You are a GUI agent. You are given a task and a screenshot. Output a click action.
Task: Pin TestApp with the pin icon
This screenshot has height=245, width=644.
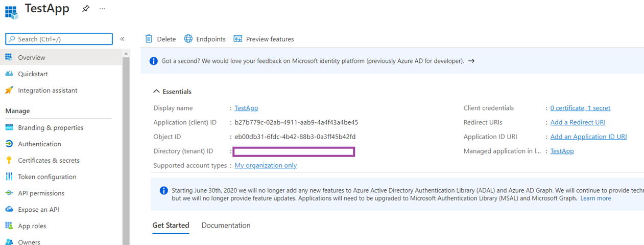[x=86, y=9]
